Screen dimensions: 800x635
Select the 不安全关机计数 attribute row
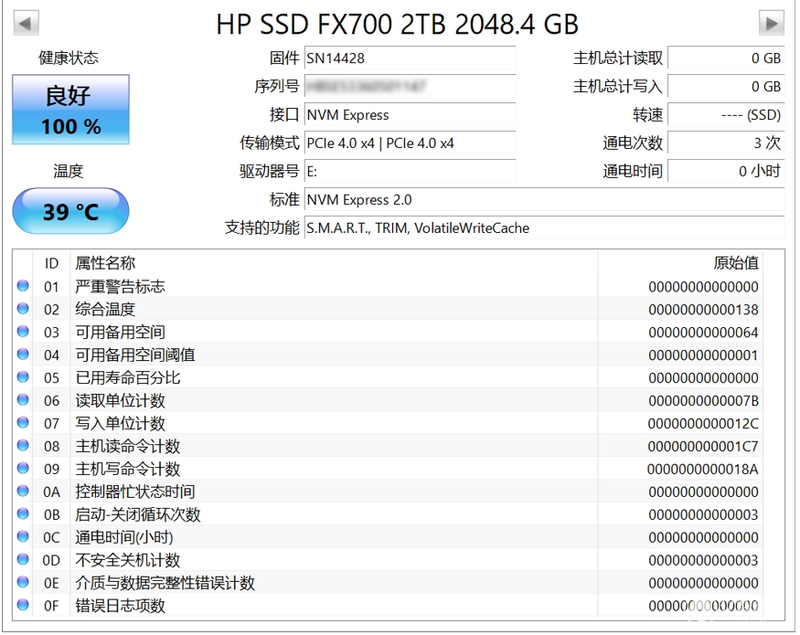[x=388, y=560]
